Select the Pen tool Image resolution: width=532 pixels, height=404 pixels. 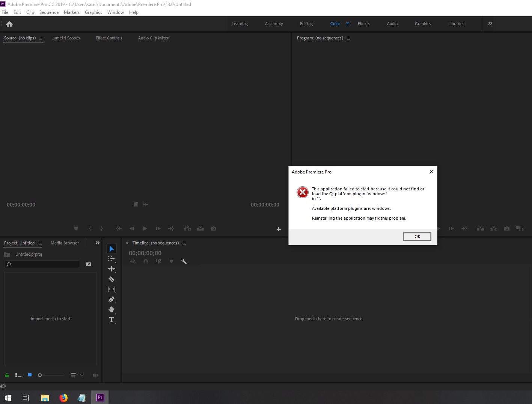click(112, 299)
